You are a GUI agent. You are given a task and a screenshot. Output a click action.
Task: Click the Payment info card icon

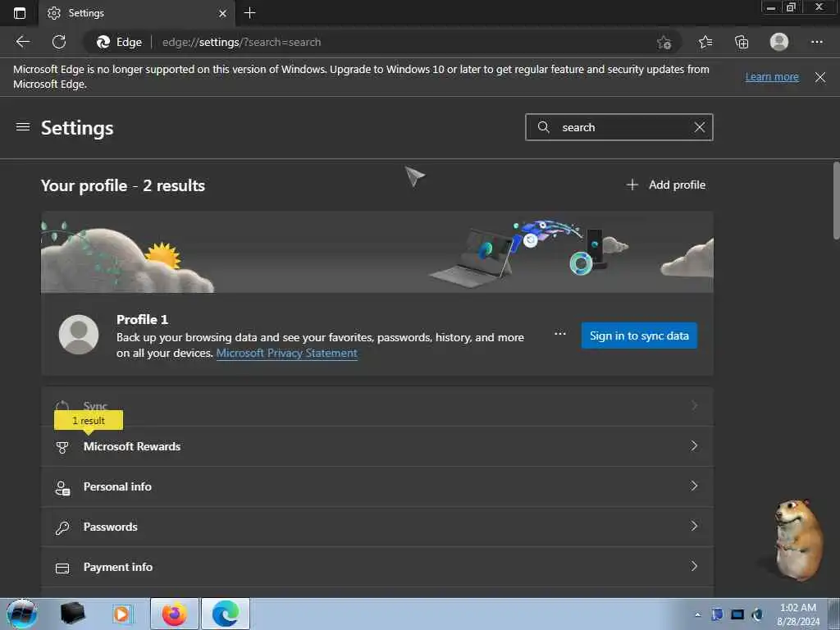[x=62, y=568]
